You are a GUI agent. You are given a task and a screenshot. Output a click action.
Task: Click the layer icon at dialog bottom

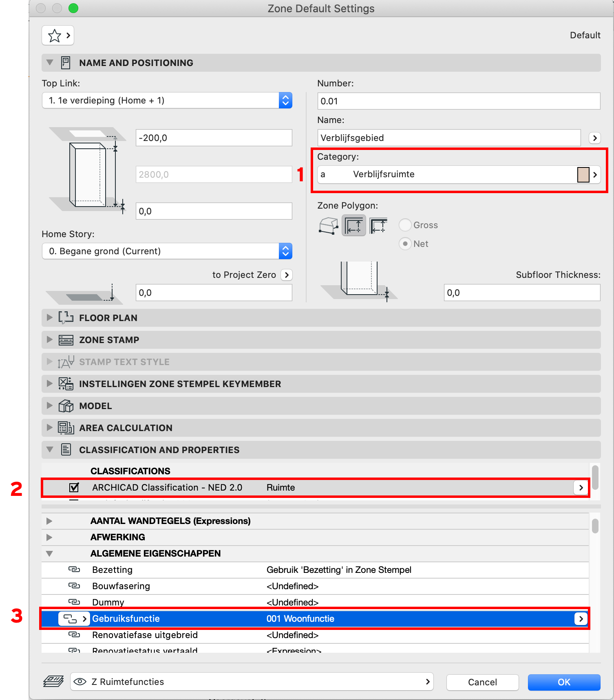pyautogui.click(x=53, y=681)
